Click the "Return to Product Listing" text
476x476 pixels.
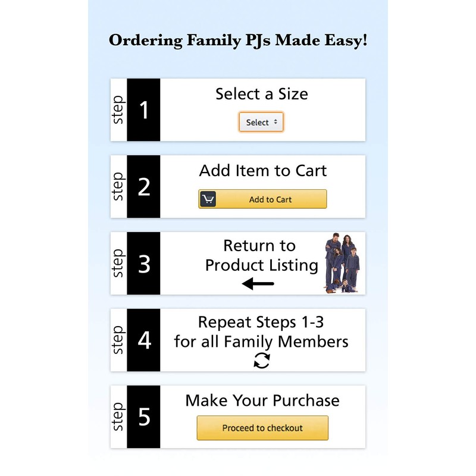point(261,255)
